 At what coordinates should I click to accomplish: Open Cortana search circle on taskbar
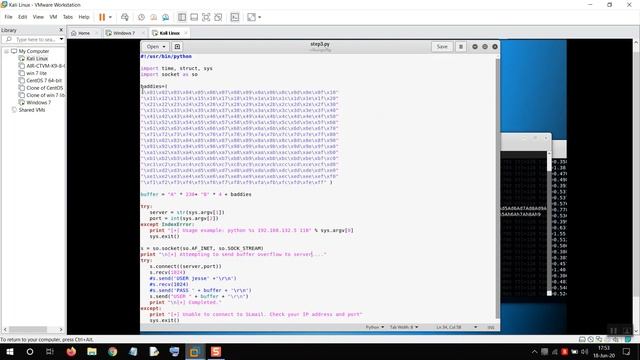30,351
